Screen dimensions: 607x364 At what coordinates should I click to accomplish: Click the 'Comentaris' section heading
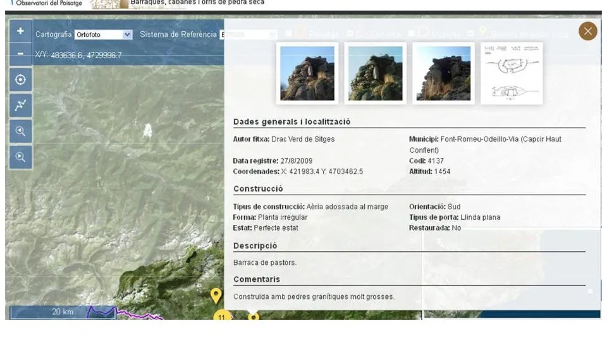click(x=257, y=279)
